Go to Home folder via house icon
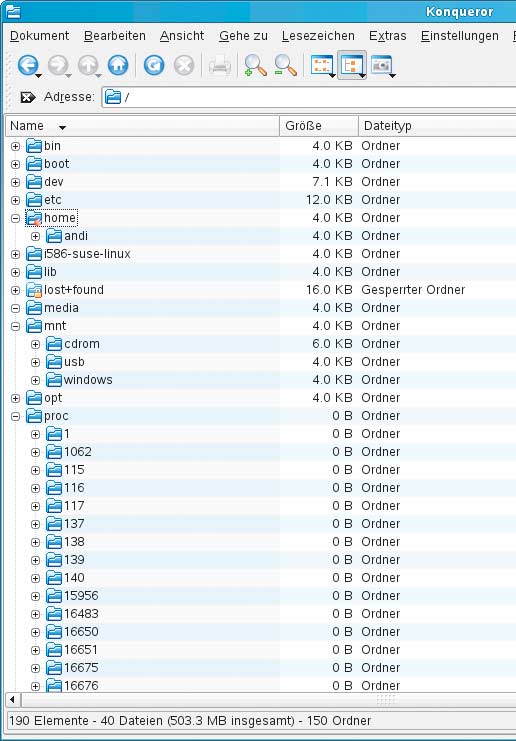The width and height of the screenshot is (516, 741). [x=118, y=65]
